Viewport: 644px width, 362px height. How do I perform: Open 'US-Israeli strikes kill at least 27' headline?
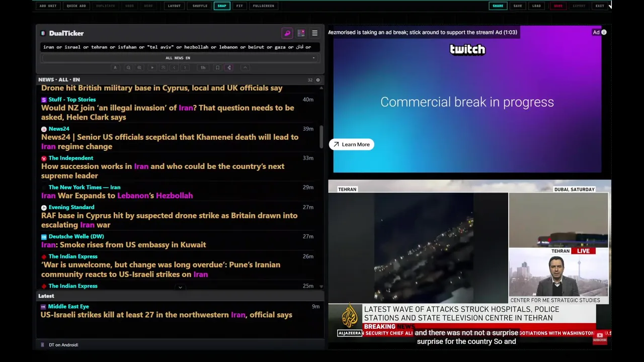pyautogui.click(x=166, y=315)
